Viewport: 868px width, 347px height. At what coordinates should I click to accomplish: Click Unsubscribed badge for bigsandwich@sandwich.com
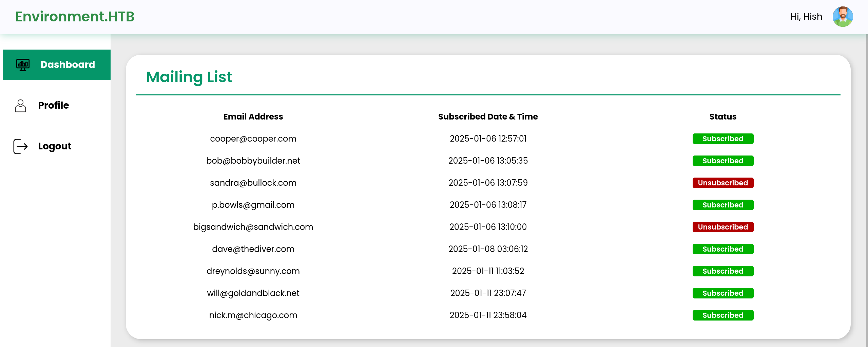(x=722, y=227)
